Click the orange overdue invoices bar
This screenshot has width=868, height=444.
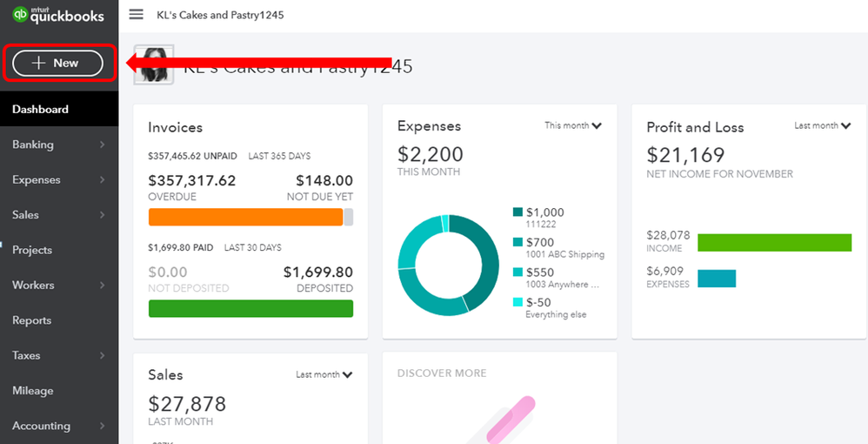[246, 218]
